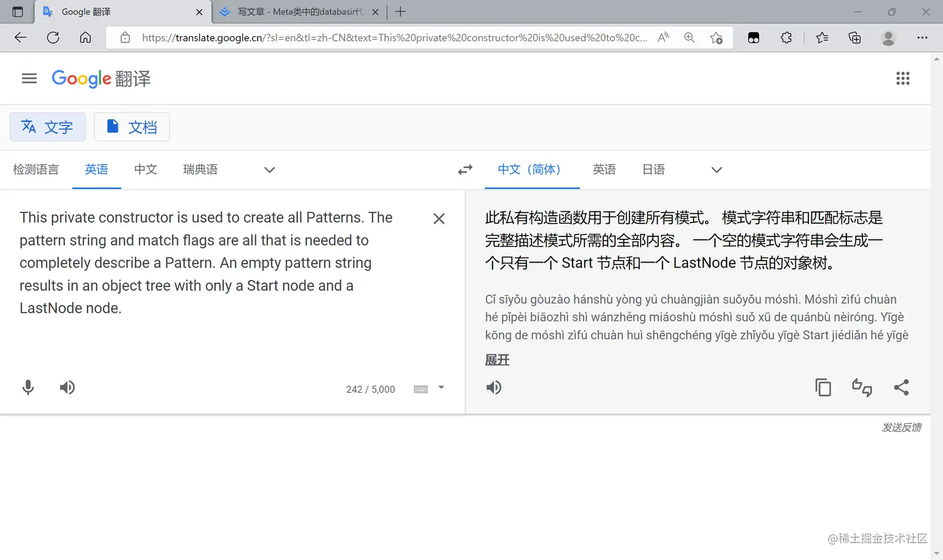Open the browser profile account
Screen dimensions: 943x560
pyautogui.click(x=888, y=37)
